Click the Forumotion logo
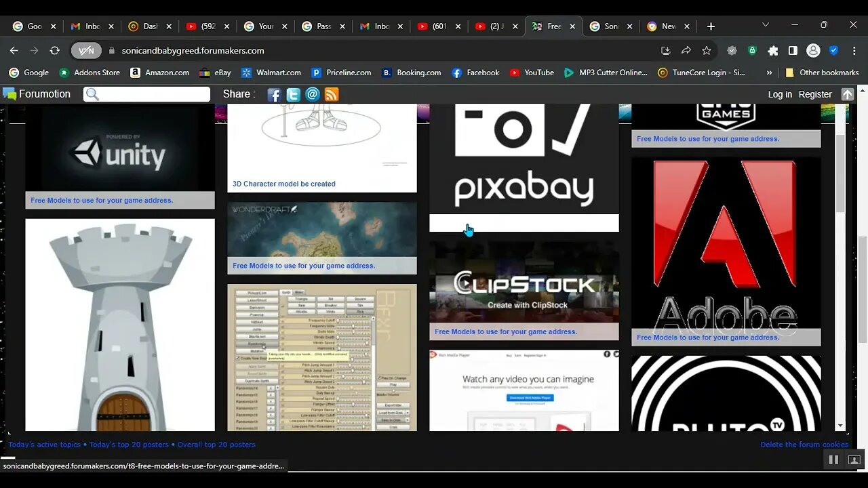Viewport: 868px width, 488px height. tap(37, 94)
